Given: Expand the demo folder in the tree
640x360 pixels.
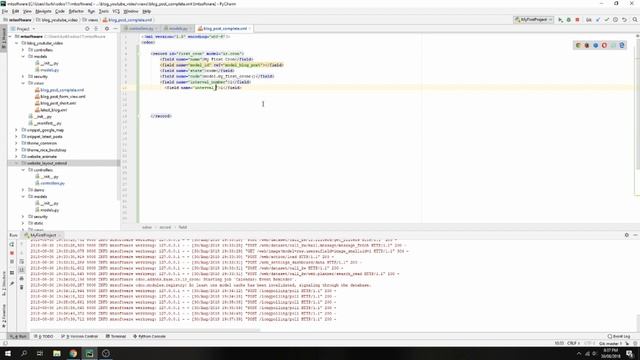Looking at the screenshot, I should tap(23, 190).
